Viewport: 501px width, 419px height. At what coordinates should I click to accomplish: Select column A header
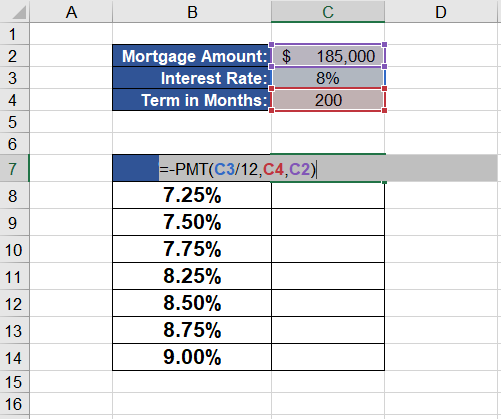(71, 11)
